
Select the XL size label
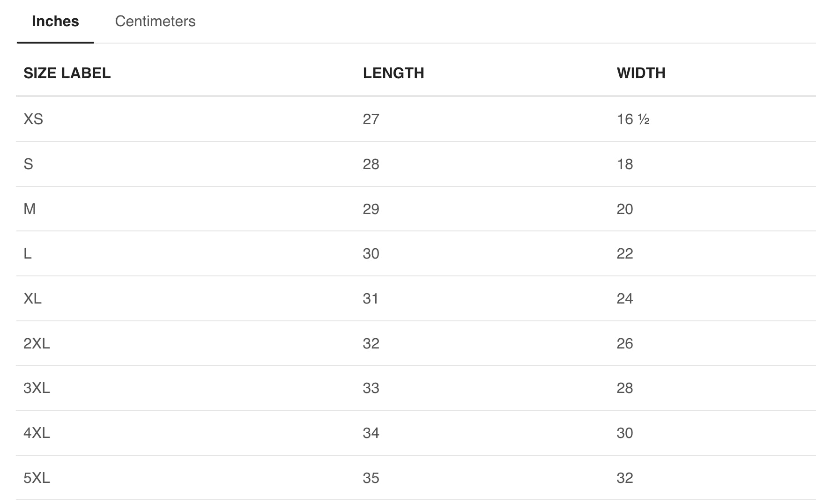coord(33,298)
